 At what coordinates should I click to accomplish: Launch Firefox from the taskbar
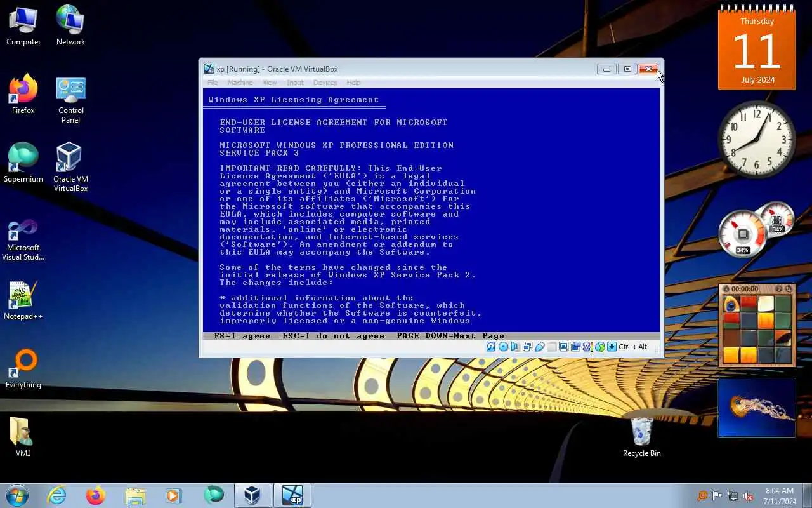[x=96, y=495]
